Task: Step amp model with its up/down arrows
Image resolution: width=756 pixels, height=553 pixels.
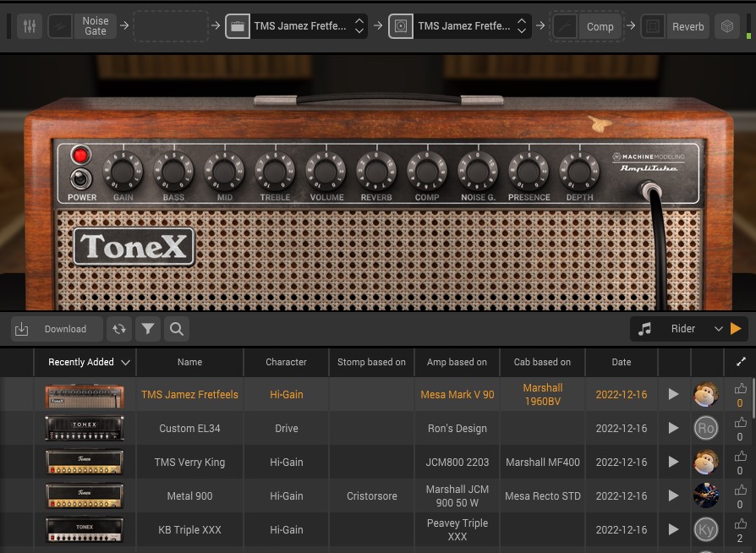Action: 359,26
